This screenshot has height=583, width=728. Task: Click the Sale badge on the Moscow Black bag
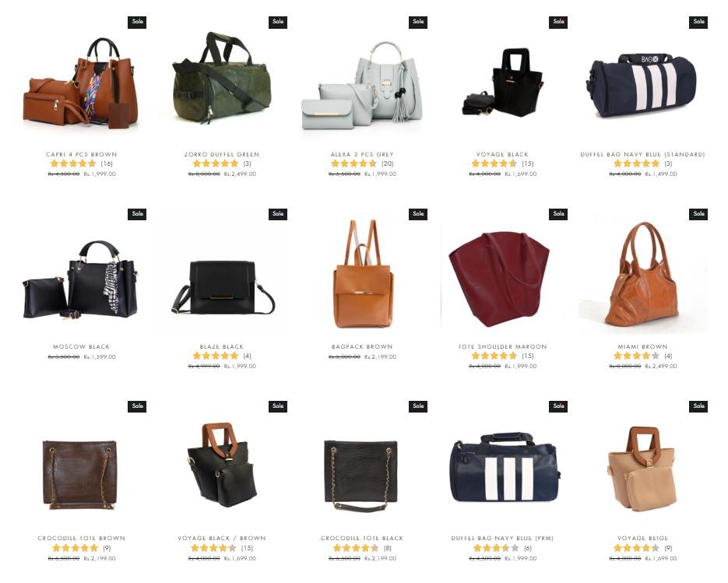[x=137, y=213]
